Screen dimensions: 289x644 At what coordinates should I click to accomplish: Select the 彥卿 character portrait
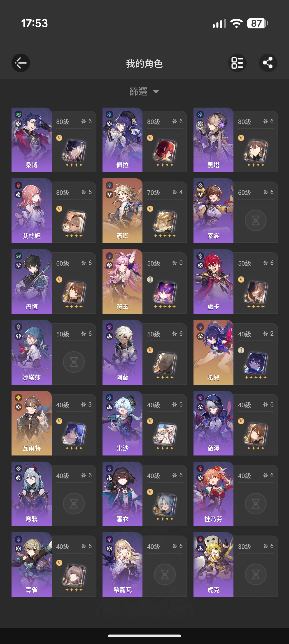(122, 211)
